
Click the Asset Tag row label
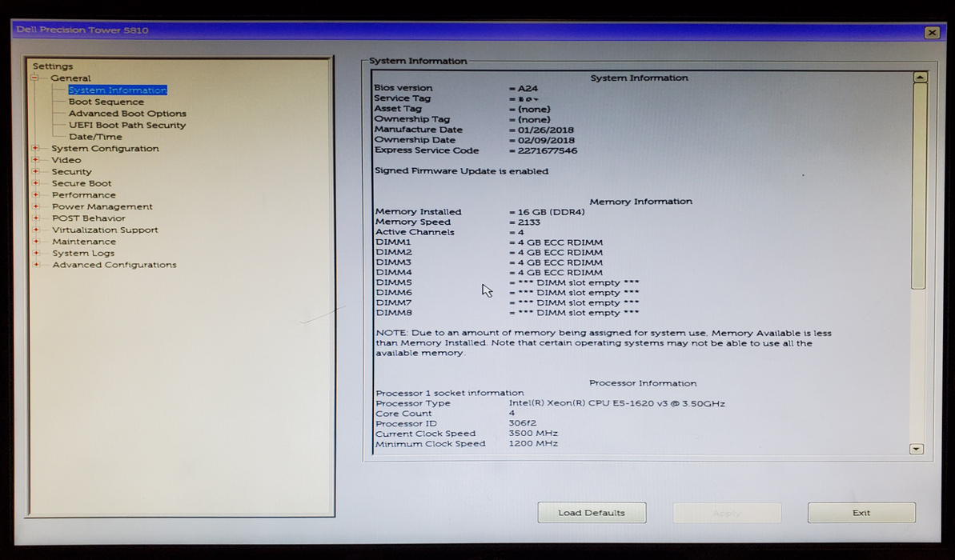point(397,108)
